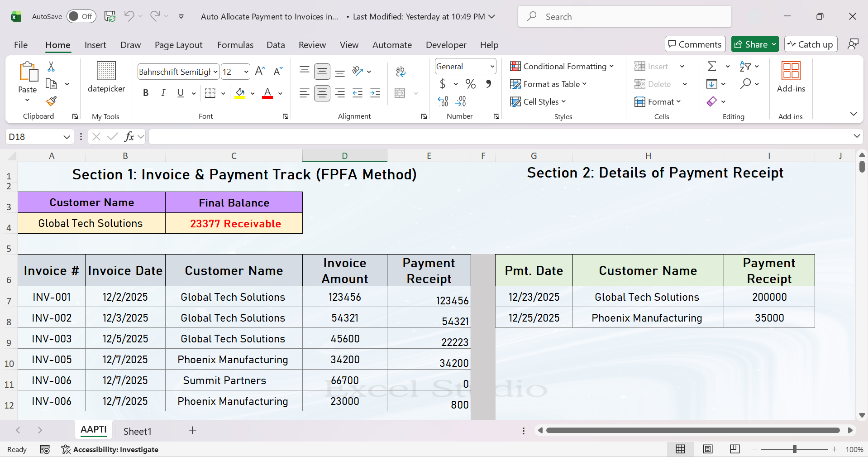Open the Comments pane button

click(695, 44)
